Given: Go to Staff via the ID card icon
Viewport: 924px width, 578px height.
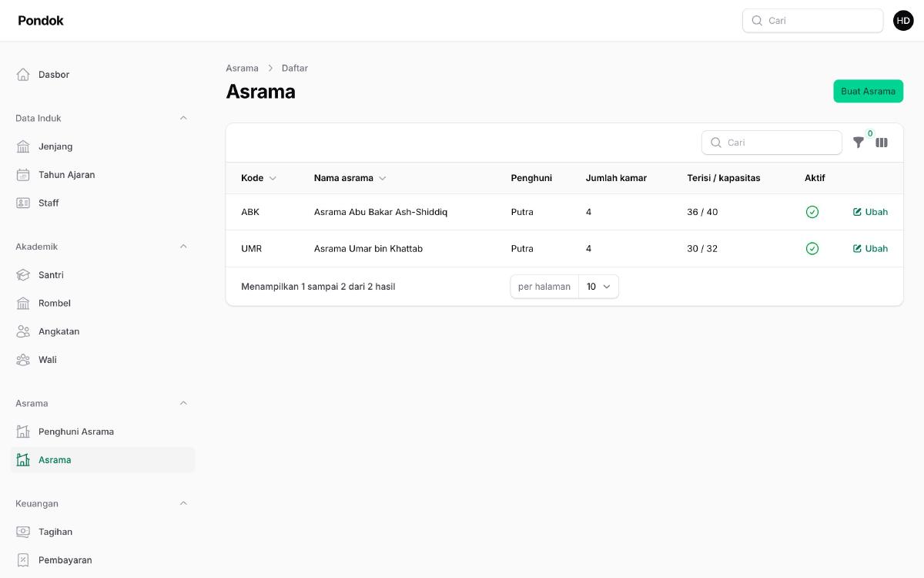Looking at the screenshot, I should point(23,203).
